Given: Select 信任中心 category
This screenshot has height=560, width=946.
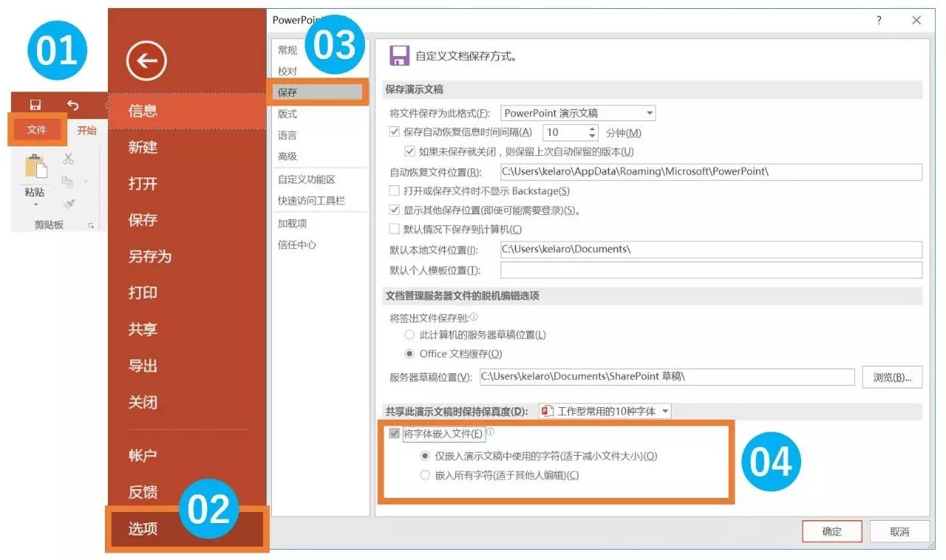Looking at the screenshot, I should point(297,245).
